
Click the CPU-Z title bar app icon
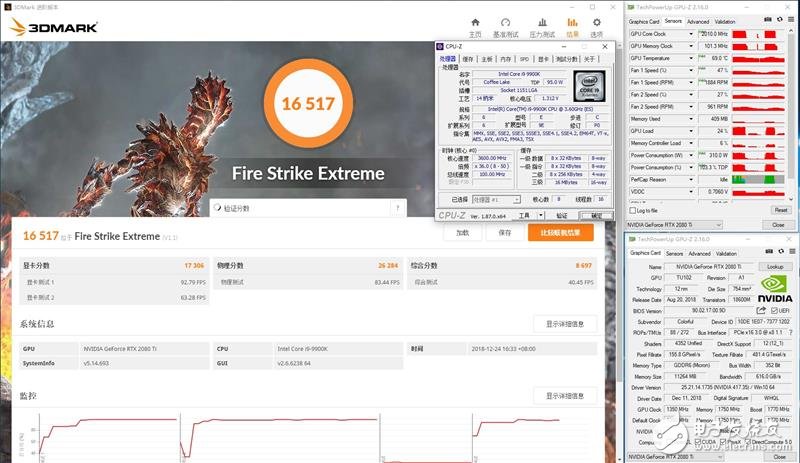(440, 46)
